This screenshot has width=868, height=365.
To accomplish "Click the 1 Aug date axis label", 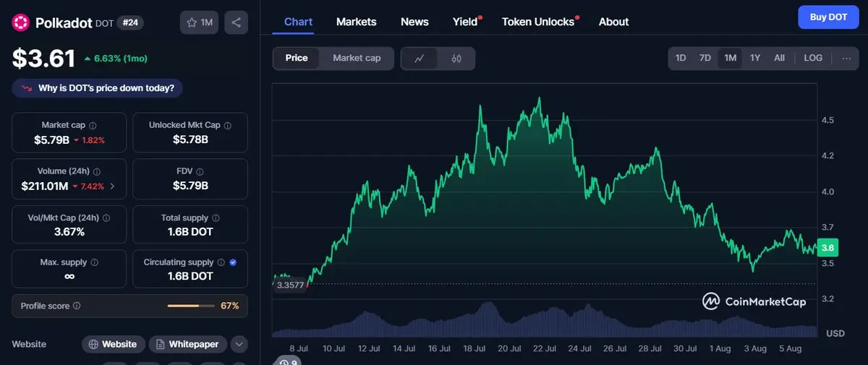I will [720, 348].
